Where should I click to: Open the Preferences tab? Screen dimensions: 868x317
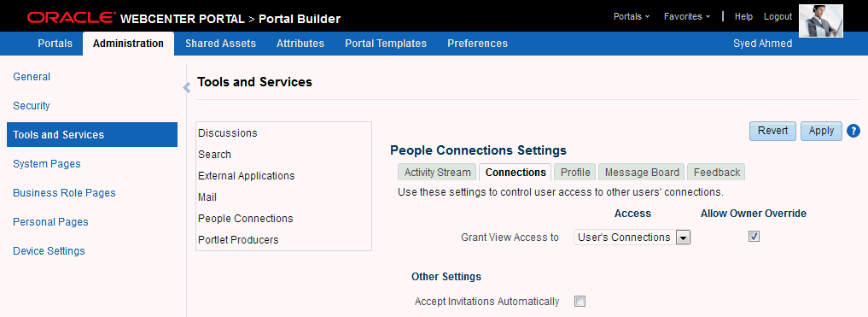click(x=477, y=44)
